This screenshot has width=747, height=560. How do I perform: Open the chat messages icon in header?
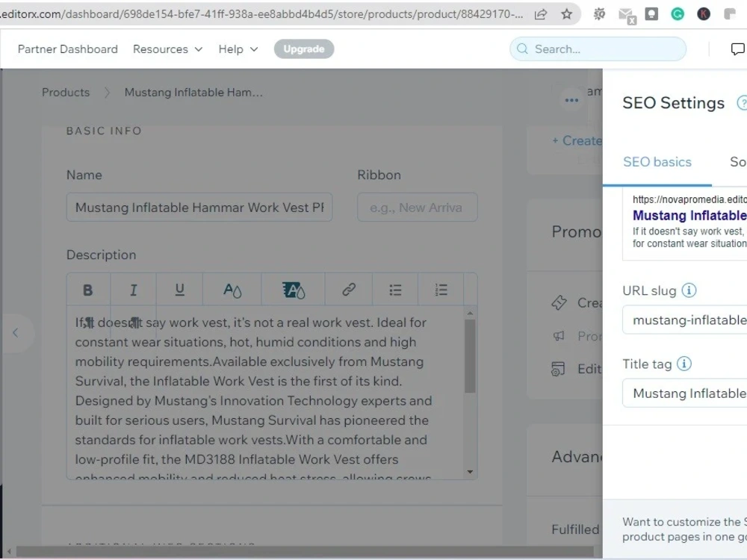tap(737, 49)
